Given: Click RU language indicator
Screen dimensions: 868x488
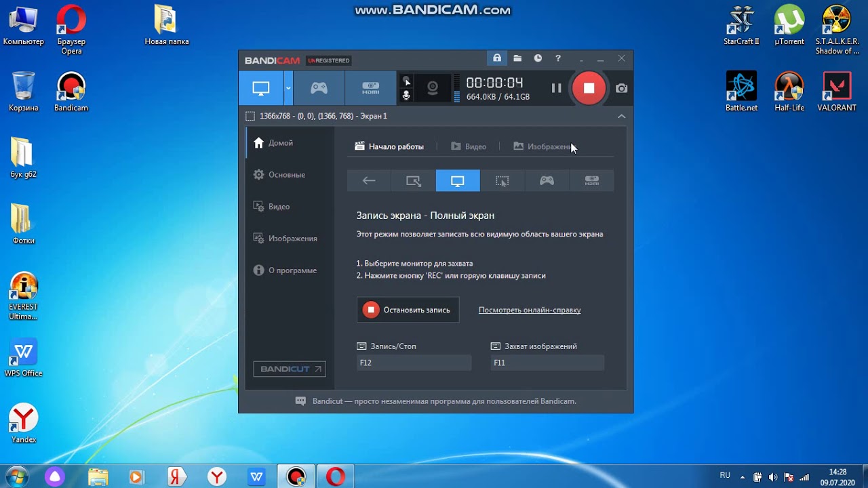Looking at the screenshot, I should pyautogui.click(x=725, y=476).
